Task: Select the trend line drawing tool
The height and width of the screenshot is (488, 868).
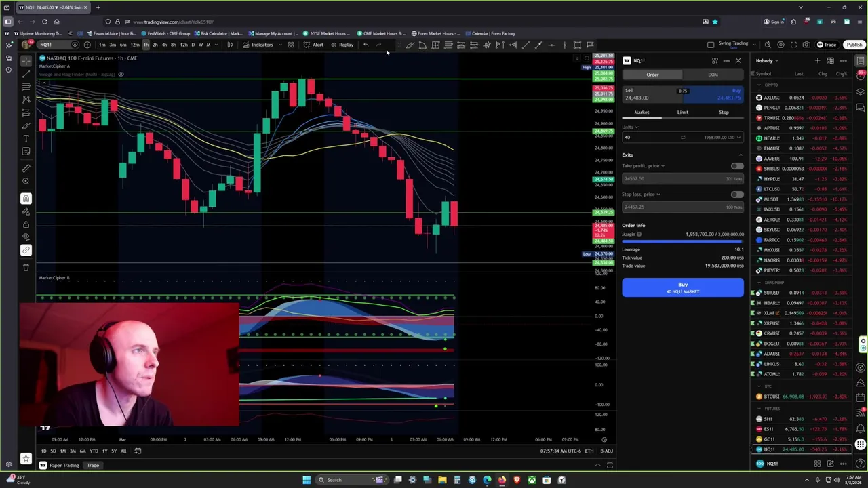Action: pyautogui.click(x=26, y=74)
